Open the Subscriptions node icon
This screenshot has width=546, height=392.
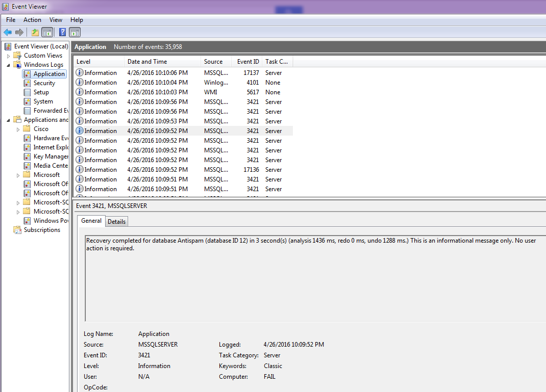17,230
